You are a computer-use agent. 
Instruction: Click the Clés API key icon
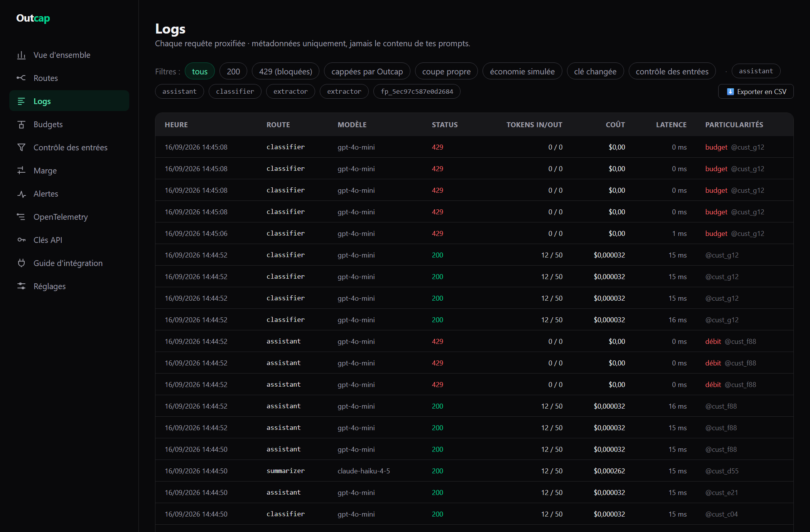(x=22, y=240)
